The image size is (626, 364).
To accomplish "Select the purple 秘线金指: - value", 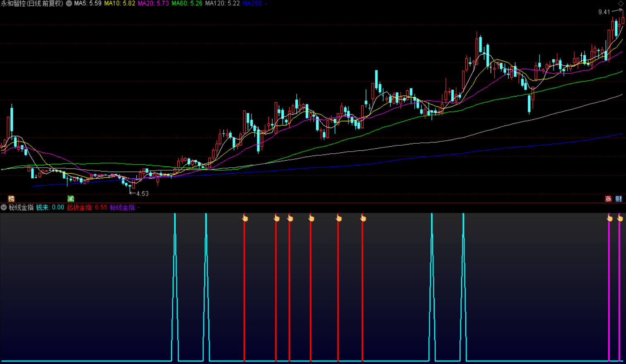I will click(x=125, y=207).
